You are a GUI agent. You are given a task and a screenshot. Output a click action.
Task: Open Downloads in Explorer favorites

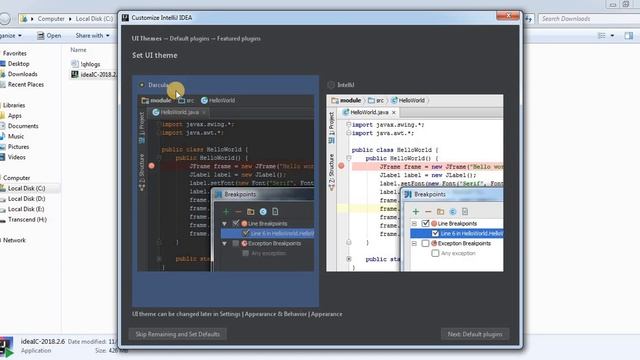[22, 74]
